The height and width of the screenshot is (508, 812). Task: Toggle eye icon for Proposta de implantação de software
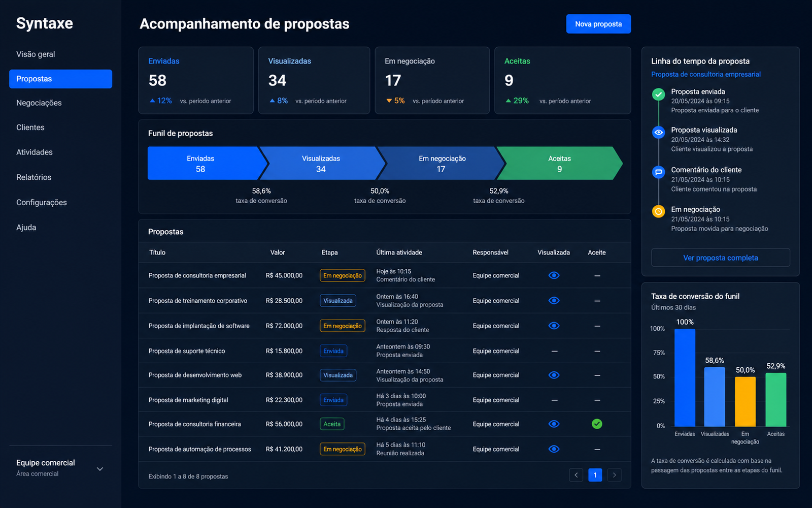[554, 326]
